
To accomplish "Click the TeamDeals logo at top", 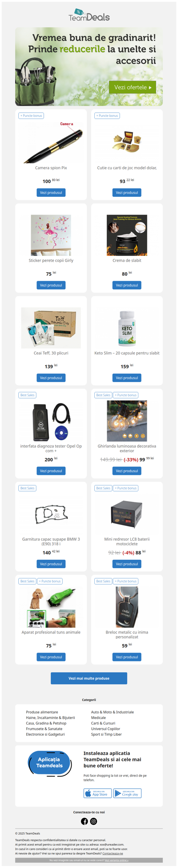I will [x=89, y=15].
